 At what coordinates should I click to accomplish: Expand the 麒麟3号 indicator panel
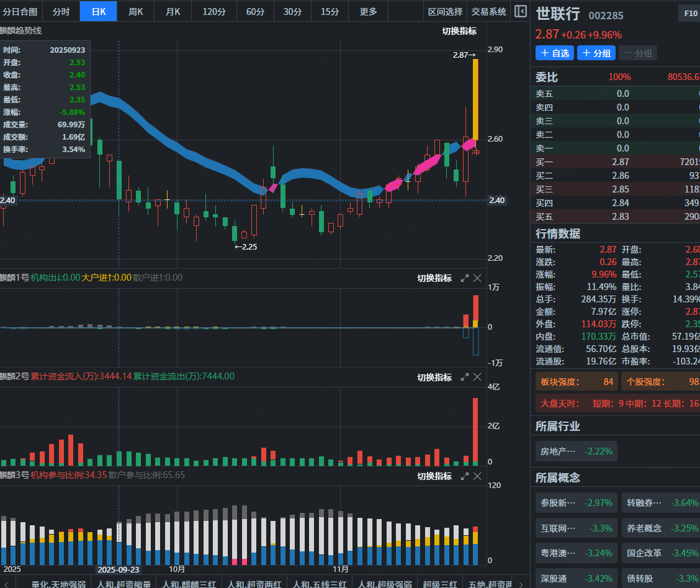464,476
